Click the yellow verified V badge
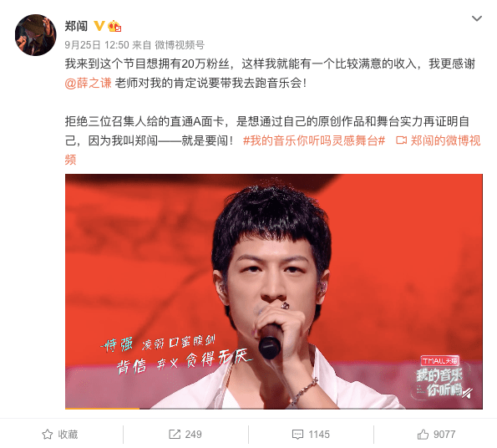 coord(99,26)
